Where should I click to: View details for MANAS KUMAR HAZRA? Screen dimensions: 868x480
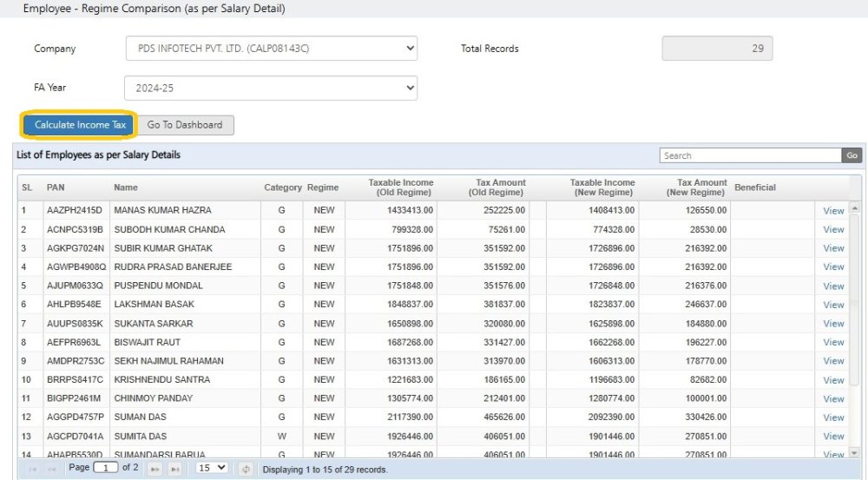coord(833,211)
